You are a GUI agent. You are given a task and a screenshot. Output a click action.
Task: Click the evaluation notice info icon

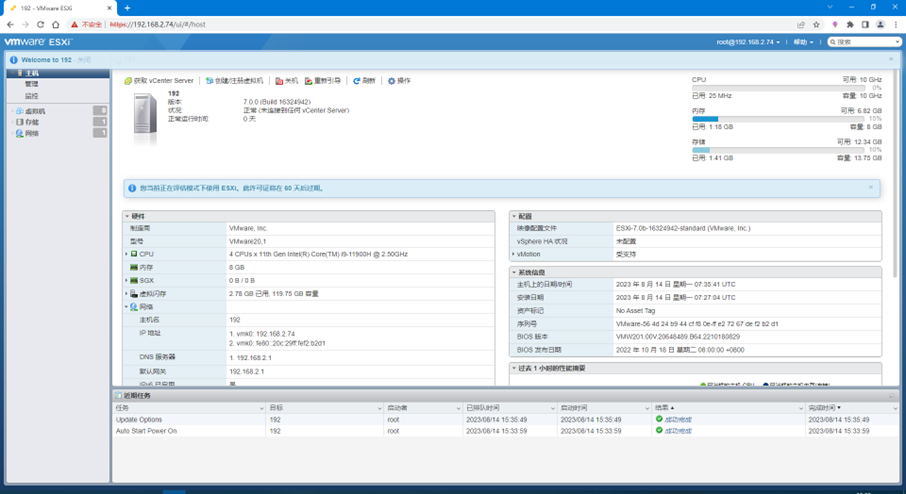tap(132, 188)
